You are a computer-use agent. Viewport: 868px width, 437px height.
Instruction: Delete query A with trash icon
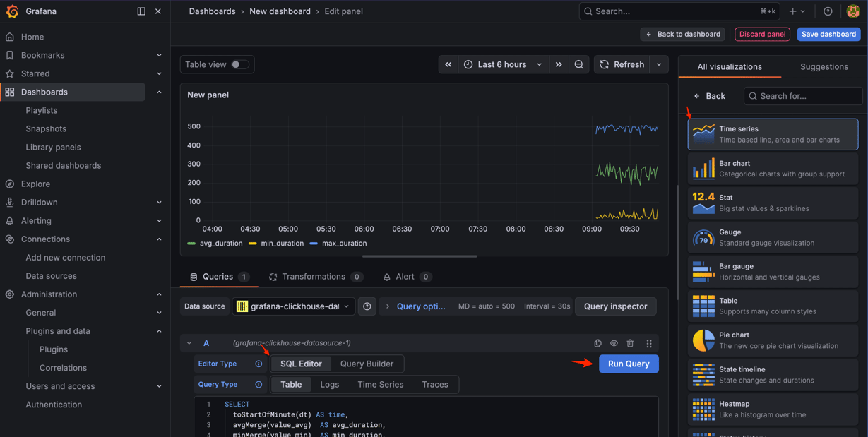(x=630, y=343)
